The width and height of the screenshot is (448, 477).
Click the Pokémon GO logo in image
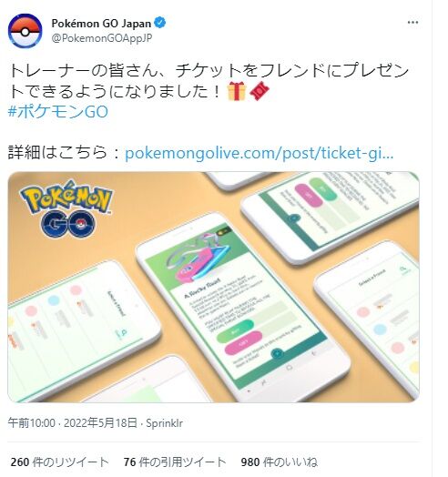66,209
